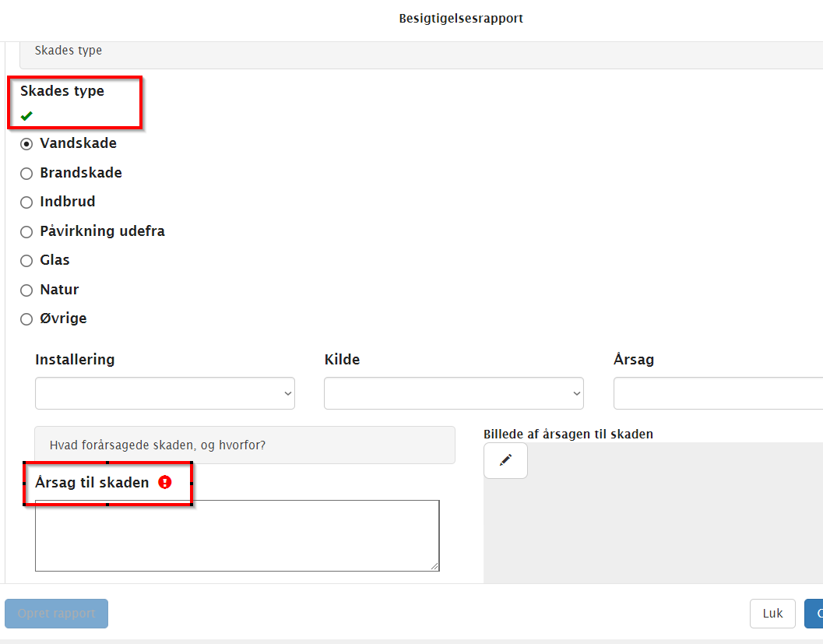Image resolution: width=823 pixels, height=644 pixels.
Task: Click the blue button right of Luk
Action: (814, 614)
